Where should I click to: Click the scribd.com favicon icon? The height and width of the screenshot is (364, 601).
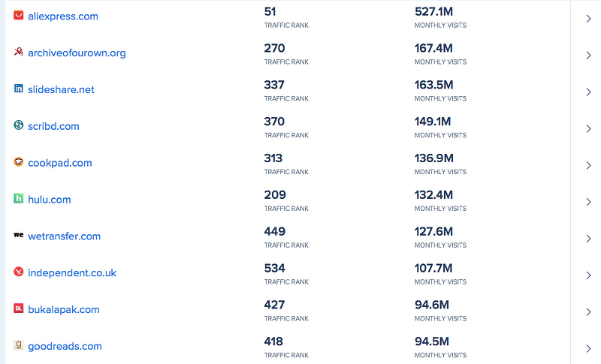(x=18, y=125)
